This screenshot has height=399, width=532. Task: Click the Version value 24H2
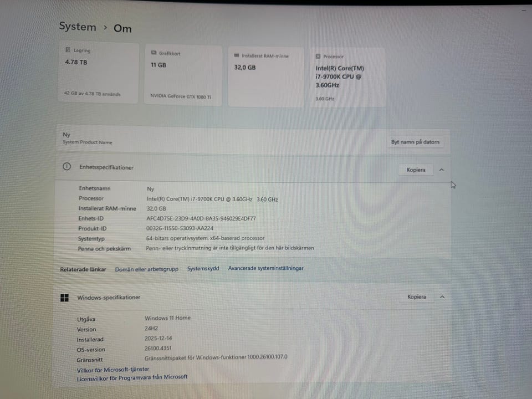[x=151, y=328]
